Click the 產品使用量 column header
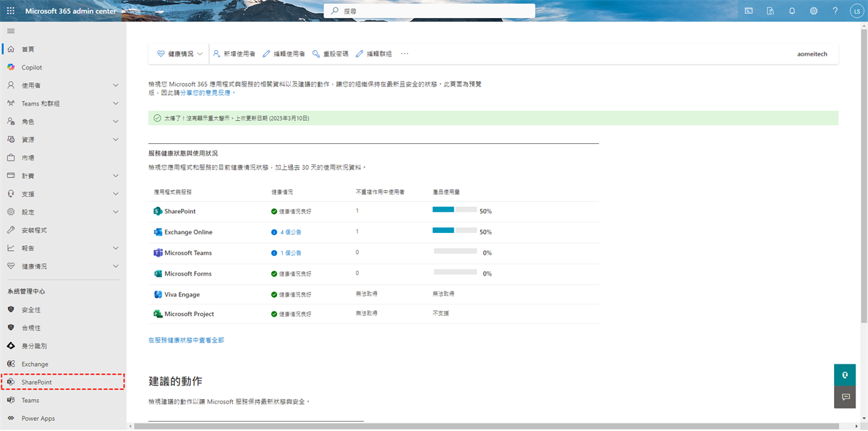Viewport: 868px width, 431px height. [x=446, y=192]
